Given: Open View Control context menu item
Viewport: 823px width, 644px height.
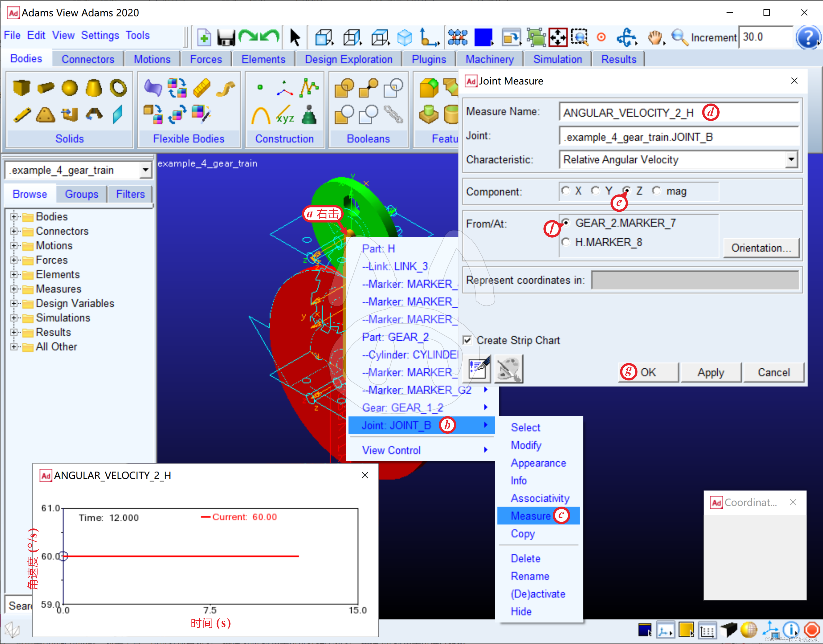Looking at the screenshot, I should click(421, 450).
